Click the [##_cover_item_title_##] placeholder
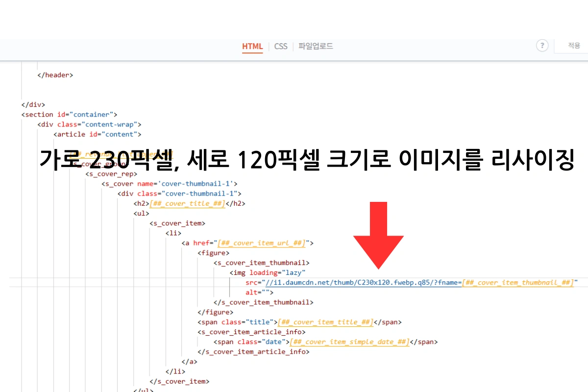 (325, 322)
